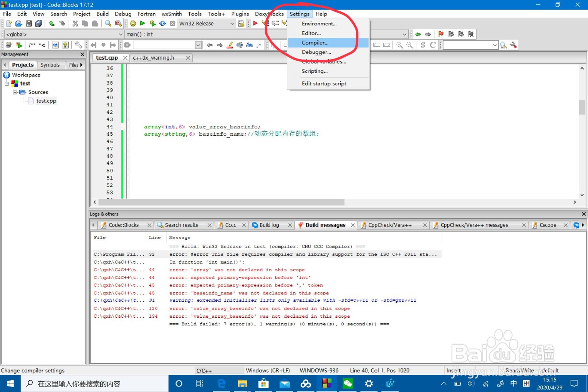Click the green Jump back arrow
Viewport: 588px width, 392px height.
click(418, 34)
